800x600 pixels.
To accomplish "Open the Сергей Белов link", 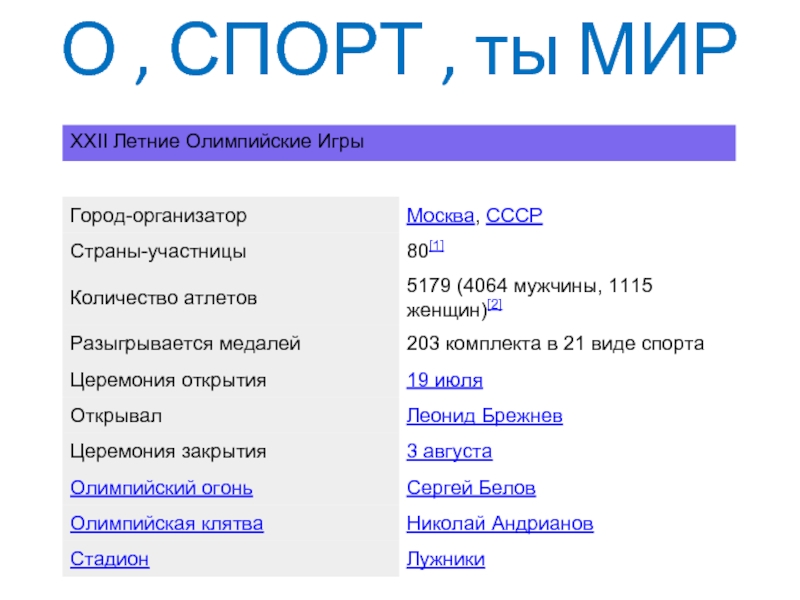I will 471,488.
